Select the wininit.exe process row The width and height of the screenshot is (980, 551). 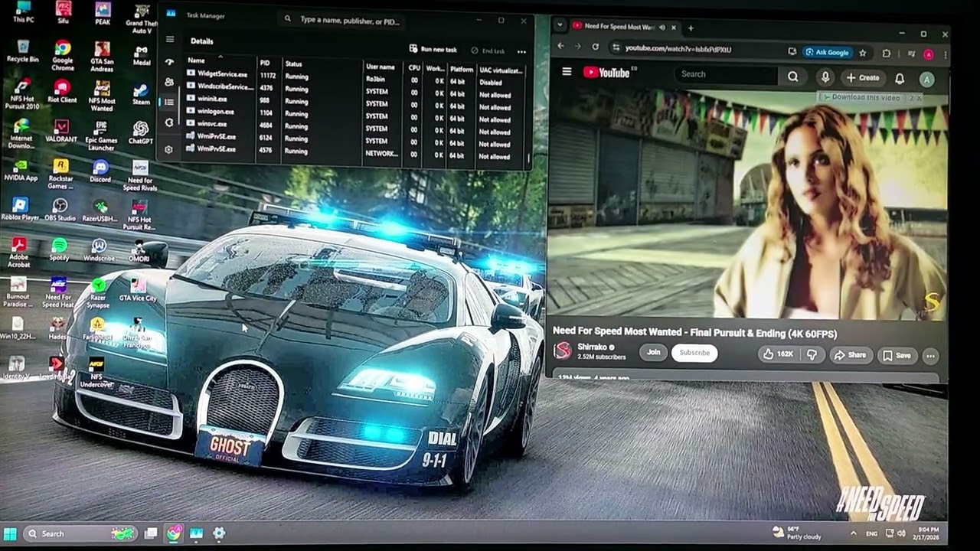pyautogui.click(x=357, y=101)
